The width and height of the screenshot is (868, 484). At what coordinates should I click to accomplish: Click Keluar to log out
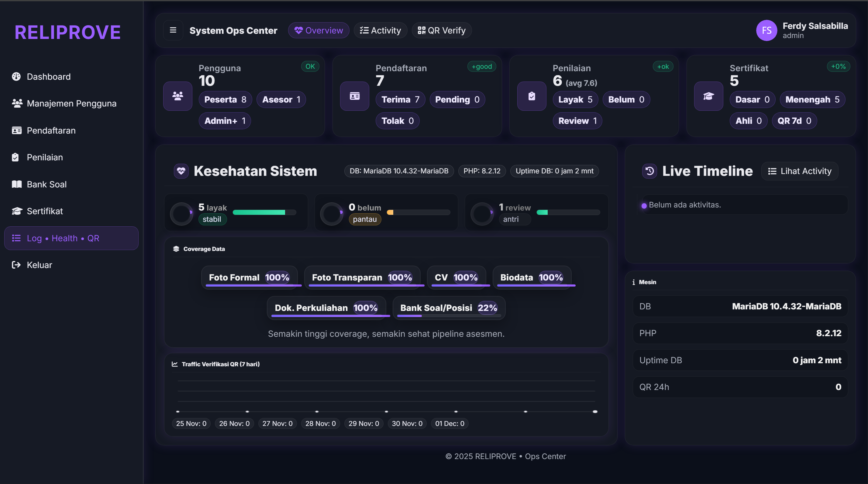tap(71, 265)
